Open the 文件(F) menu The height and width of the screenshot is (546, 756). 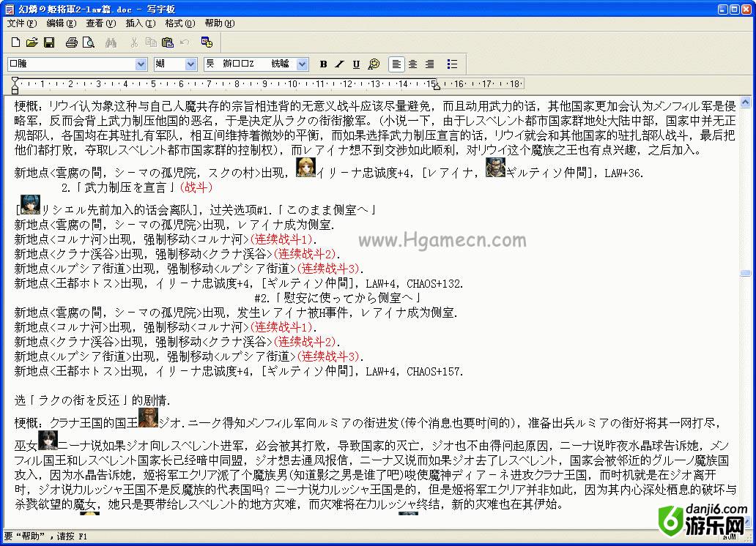pyautogui.click(x=22, y=23)
